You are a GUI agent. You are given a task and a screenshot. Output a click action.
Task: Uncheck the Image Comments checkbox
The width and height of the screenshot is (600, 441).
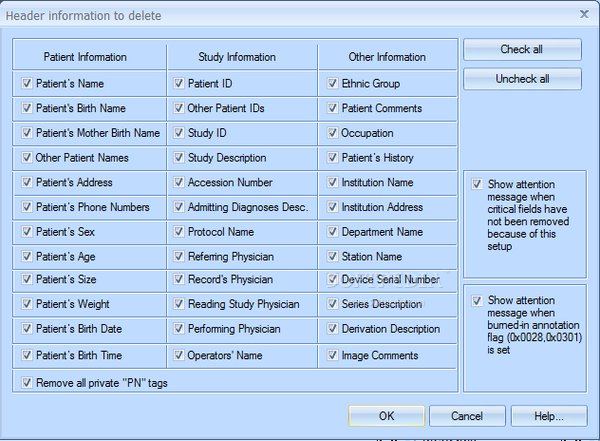(x=333, y=355)
